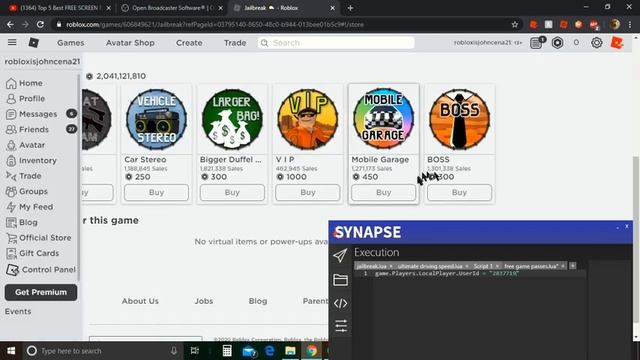
Task: Bookmark this page with the star icon
Action: click(515, 24)
